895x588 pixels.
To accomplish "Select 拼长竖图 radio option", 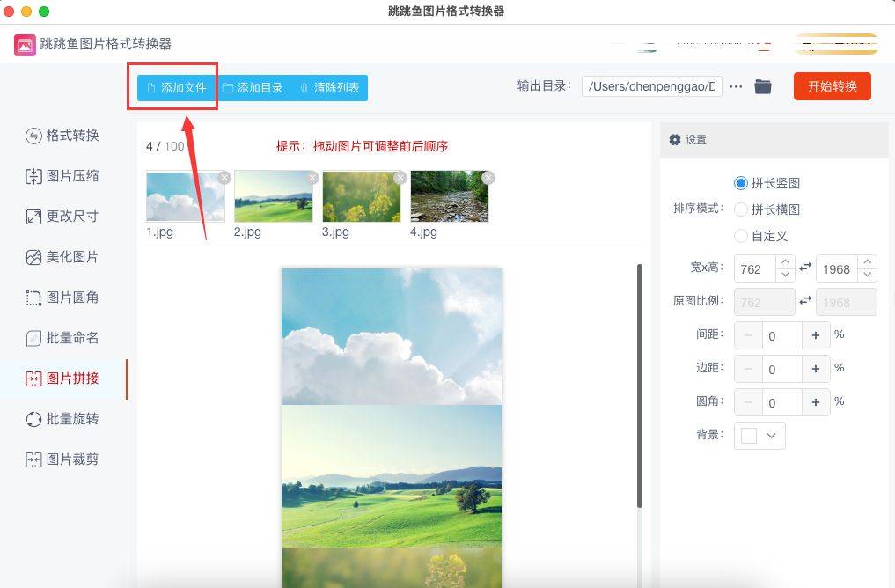I will pyautogui.click(x=741, y=183).
